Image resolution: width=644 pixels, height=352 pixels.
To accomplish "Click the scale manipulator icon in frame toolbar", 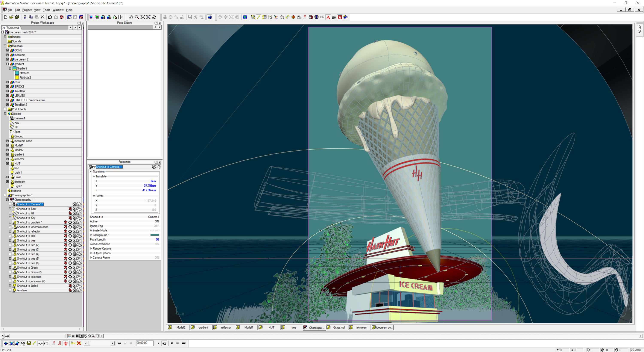I will pos(12,343).
